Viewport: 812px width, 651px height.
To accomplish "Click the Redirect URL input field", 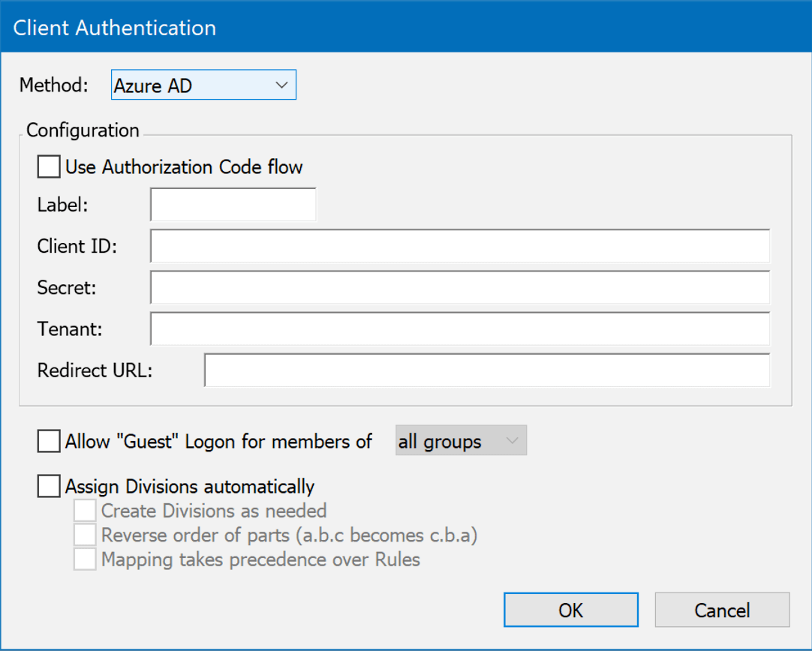I will pos(486,370).
